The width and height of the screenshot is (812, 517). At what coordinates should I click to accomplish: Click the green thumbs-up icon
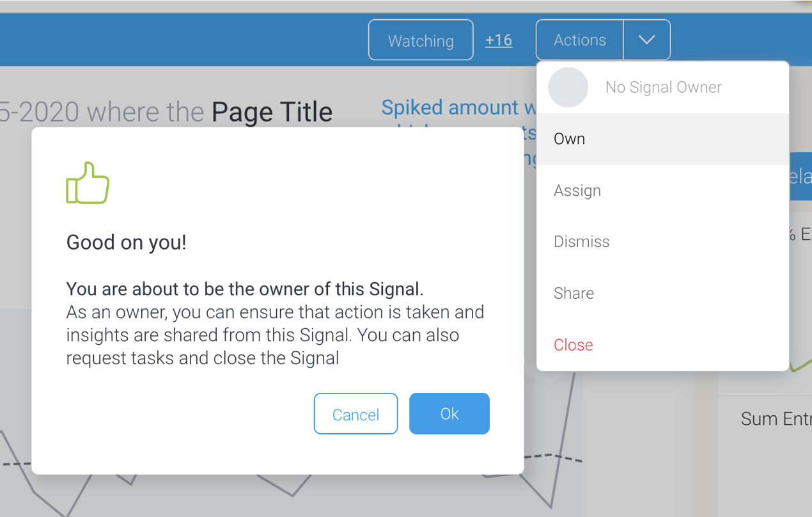88,183
